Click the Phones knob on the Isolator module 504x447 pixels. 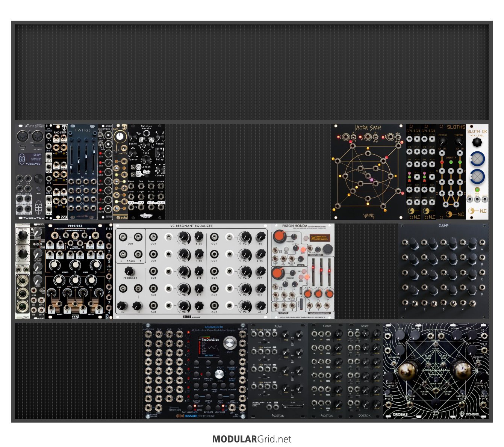pos(23,236)
